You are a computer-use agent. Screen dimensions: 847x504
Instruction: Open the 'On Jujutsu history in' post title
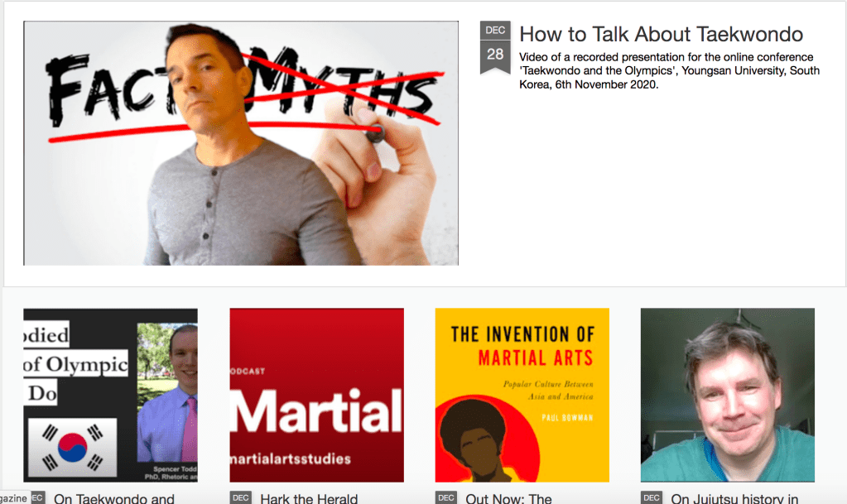pos(734,498)
